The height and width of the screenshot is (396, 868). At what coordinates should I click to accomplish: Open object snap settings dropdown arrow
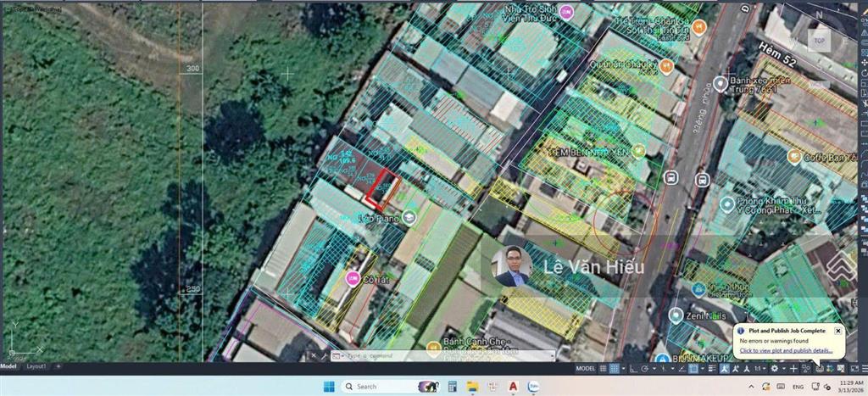(x=703, y=368)
